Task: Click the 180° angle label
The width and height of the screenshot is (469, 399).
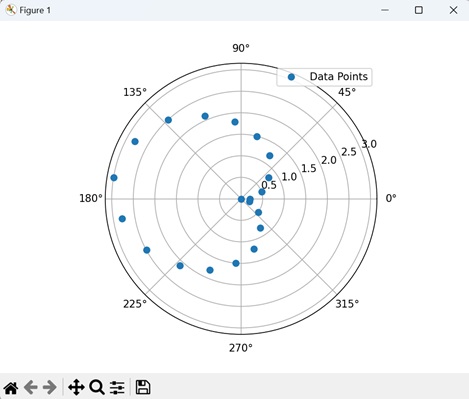Action: point(91,198)
